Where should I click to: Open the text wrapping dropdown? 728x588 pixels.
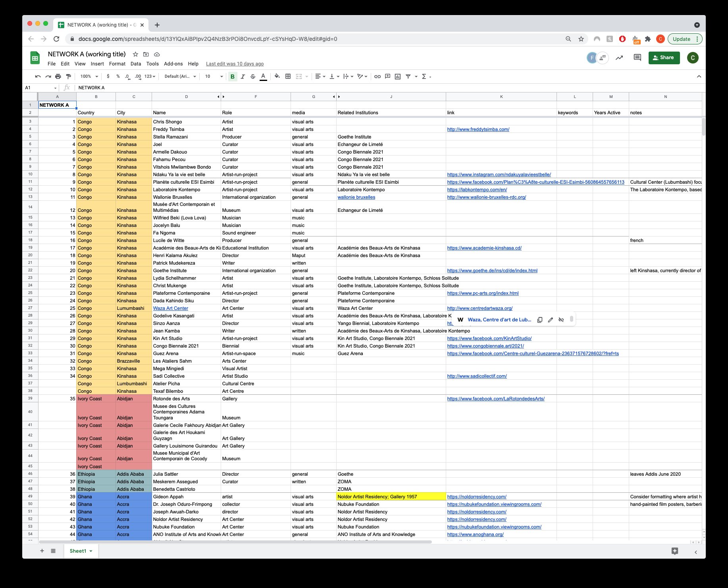[348, 77]
